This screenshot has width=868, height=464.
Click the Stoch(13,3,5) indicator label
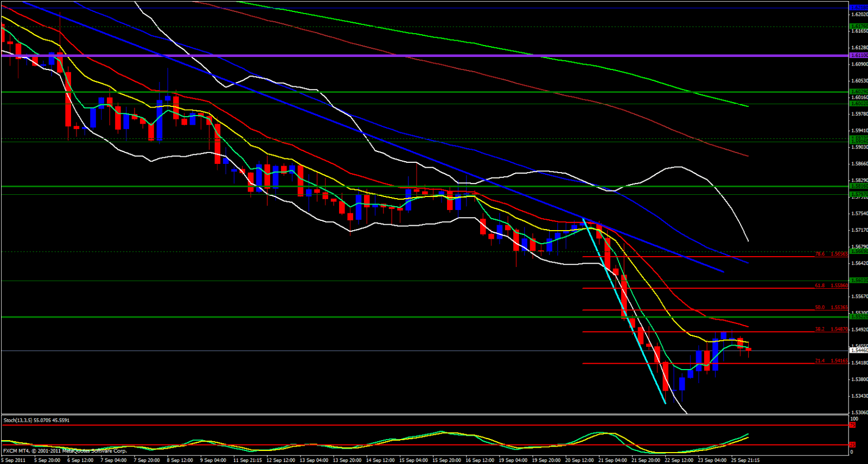click(x=36, y=420)
